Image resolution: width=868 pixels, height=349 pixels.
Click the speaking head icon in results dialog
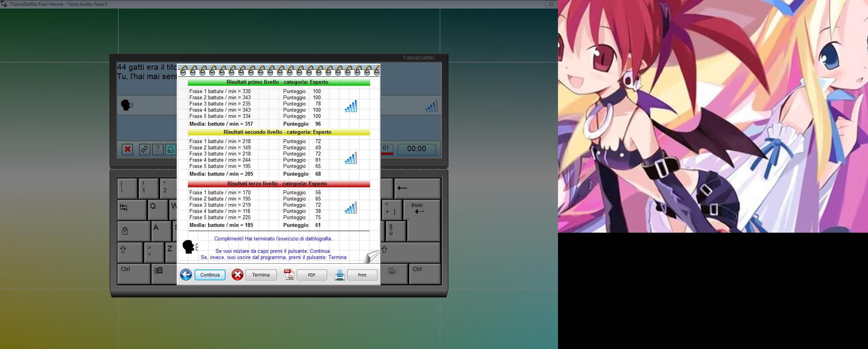190,247
